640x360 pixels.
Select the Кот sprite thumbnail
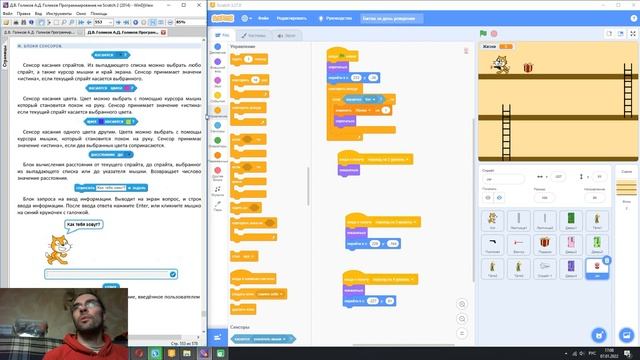pos(493,220)
